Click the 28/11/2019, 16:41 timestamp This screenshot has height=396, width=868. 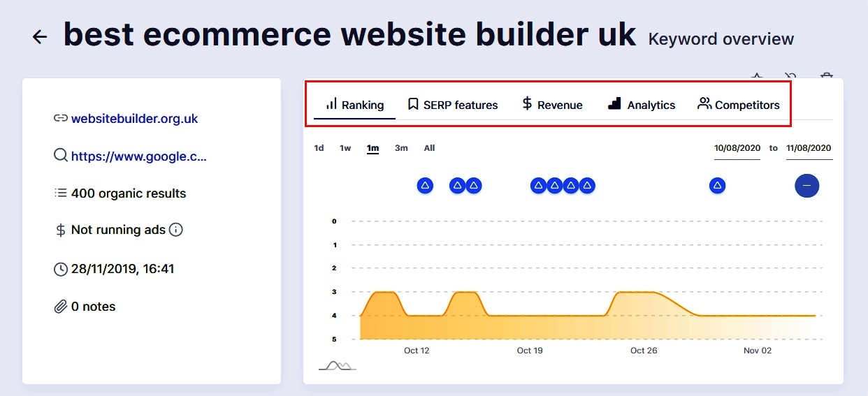123,269
